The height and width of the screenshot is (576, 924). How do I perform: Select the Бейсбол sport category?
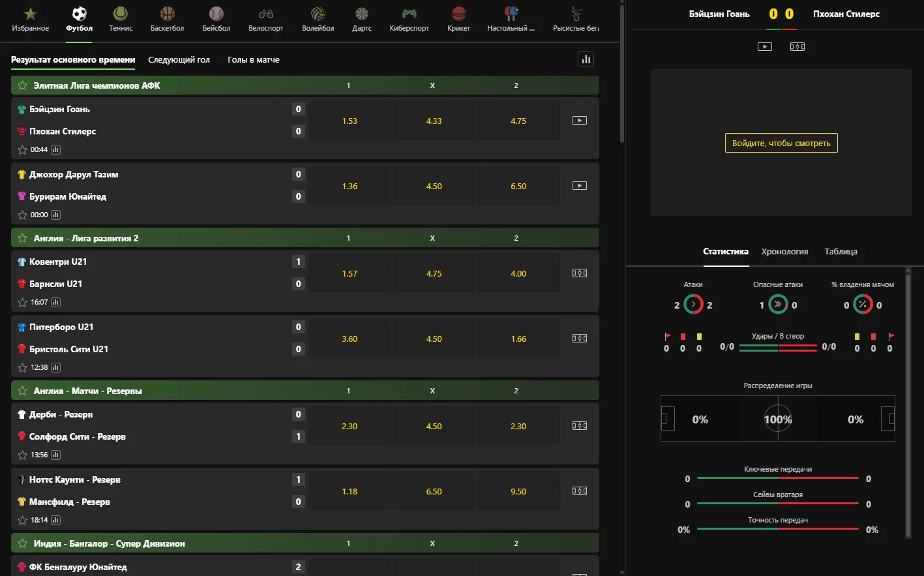216,20
